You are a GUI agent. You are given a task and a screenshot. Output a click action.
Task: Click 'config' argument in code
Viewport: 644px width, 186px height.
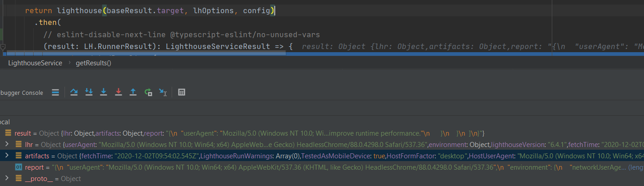257,10
